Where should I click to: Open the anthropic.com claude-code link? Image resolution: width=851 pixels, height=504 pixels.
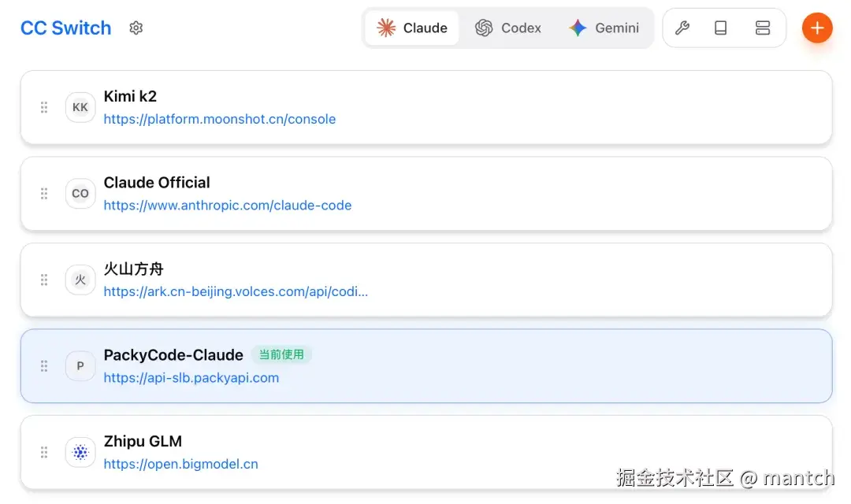(x=228, y=206)
